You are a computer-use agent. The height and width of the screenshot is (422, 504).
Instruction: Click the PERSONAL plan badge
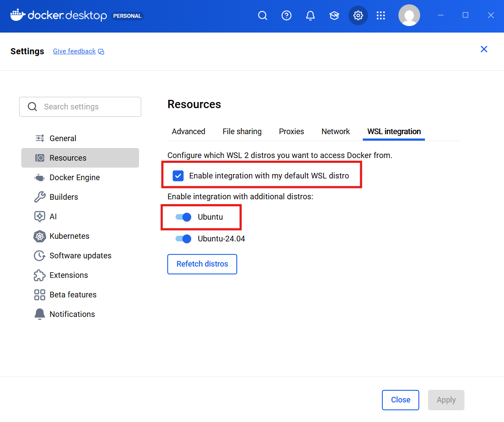tap(127, 16)
